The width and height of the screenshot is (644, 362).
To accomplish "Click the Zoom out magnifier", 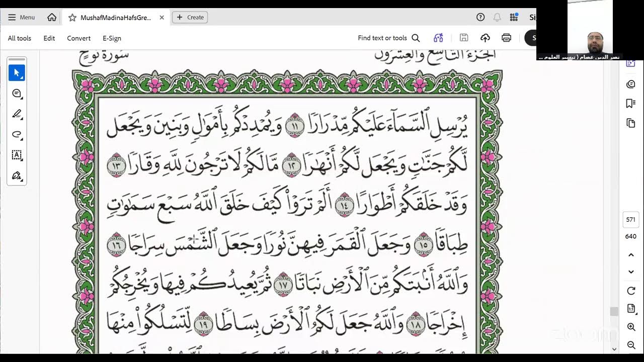I will (631, 345).
